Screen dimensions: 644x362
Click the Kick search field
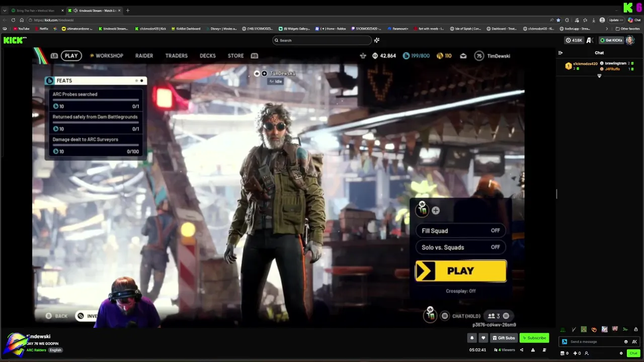pos(322,40)
